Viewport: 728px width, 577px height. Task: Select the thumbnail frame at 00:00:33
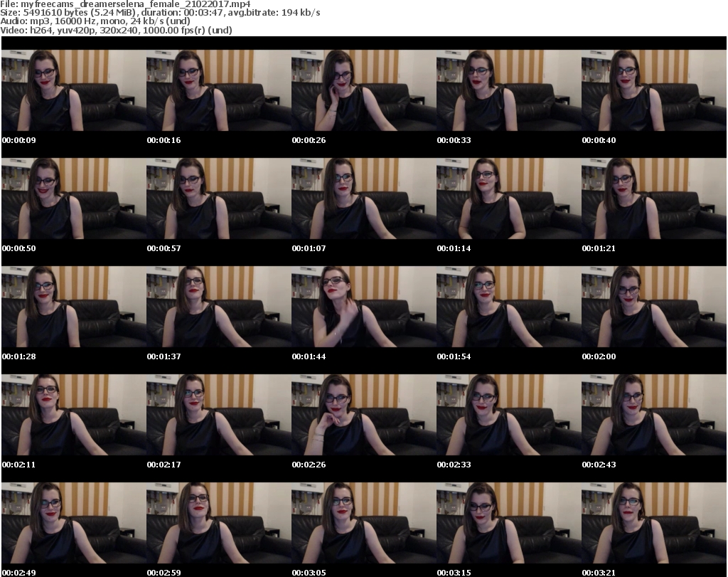click(509, 90)
